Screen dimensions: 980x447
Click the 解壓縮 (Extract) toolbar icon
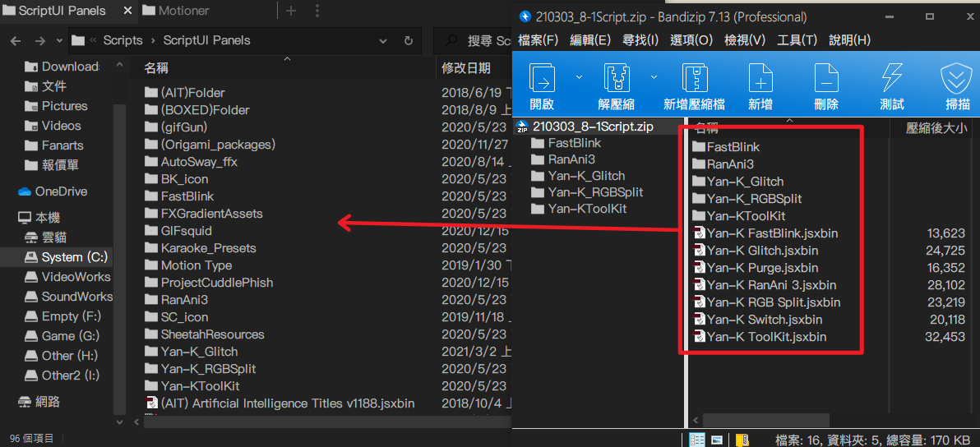click(616, 79)
